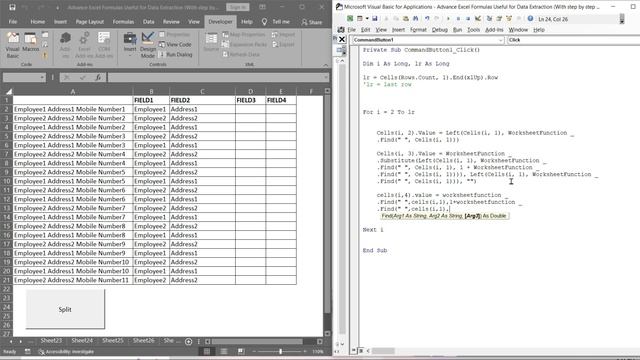Click the Share button in Excel
Viewport: 640px width, 360px height.
312,22
